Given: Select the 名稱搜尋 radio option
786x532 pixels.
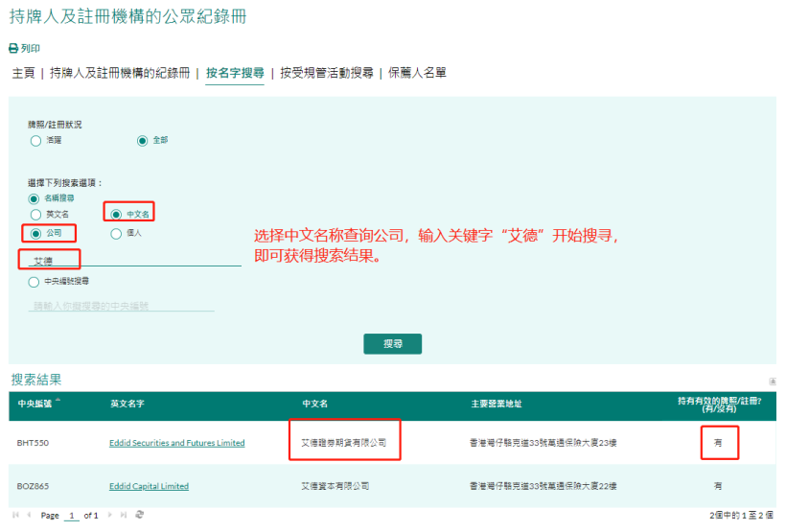Looking at the screenshot, I should 34,199.
